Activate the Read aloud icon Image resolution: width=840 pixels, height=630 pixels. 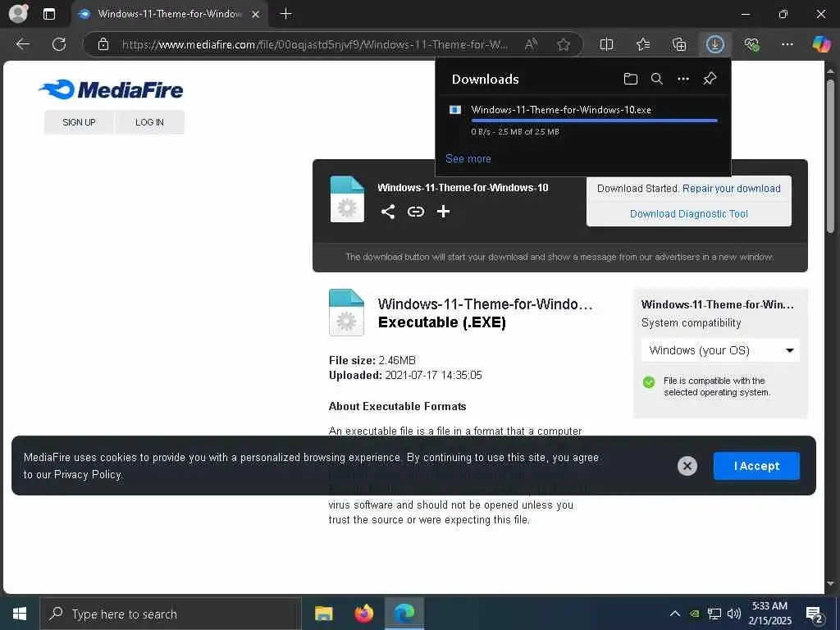(531, 44)
